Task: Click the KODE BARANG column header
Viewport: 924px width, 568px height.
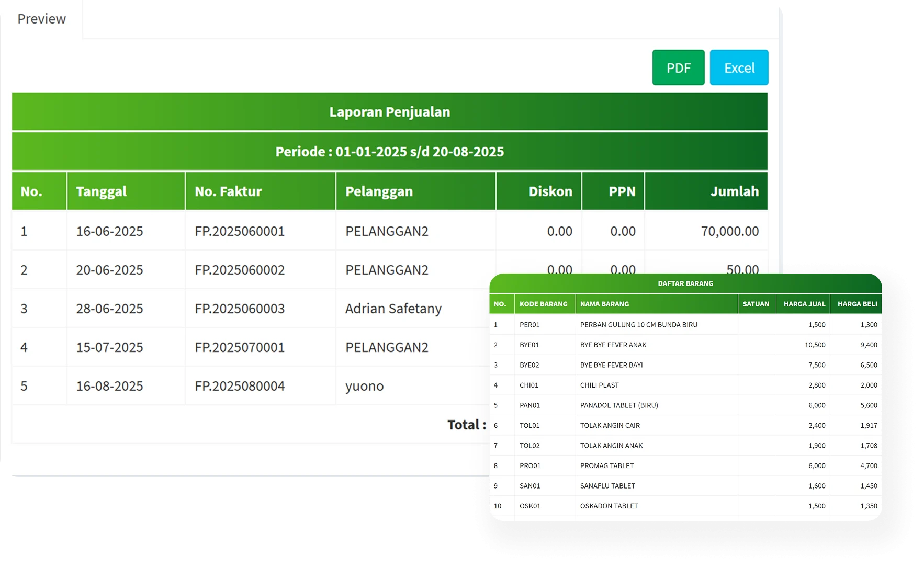Action: 543,304
